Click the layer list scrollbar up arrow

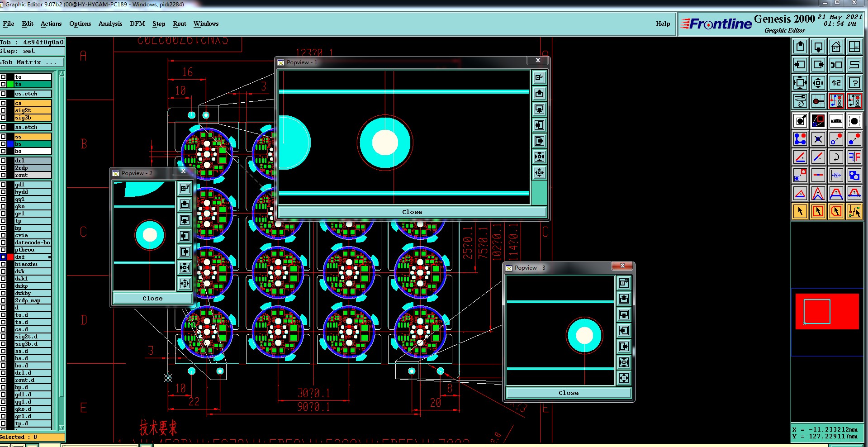[62, 73]
